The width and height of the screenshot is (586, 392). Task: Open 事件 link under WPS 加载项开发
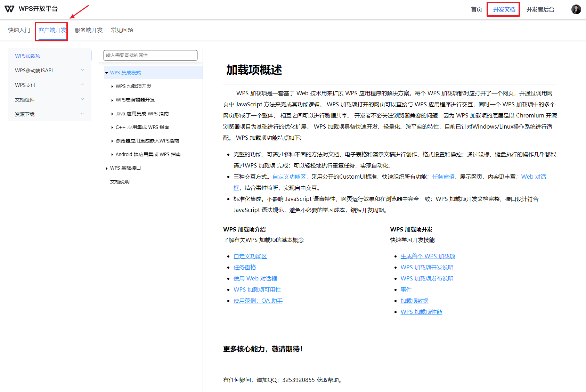(406, 289)
